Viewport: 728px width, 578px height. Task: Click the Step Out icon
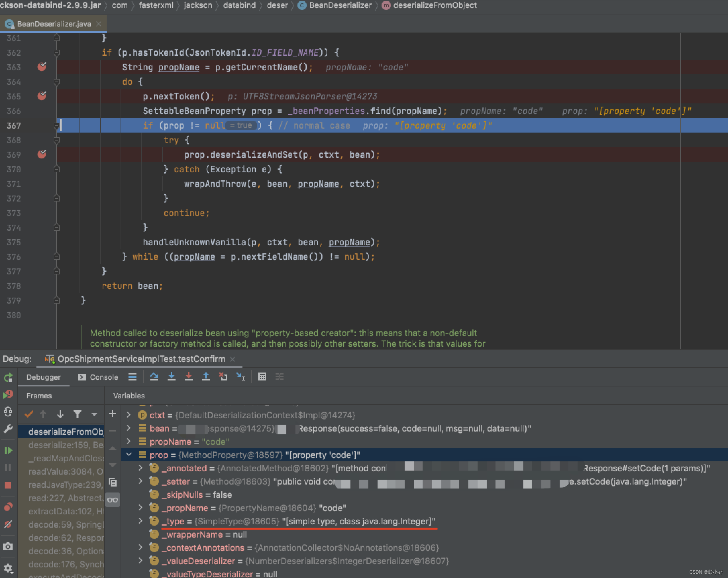pos(206,377)
